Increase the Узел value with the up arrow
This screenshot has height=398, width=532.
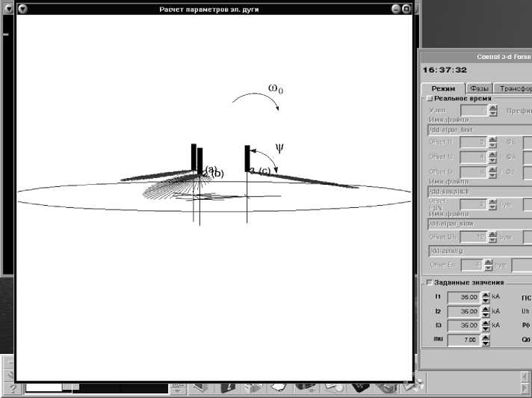pos(493,108)
